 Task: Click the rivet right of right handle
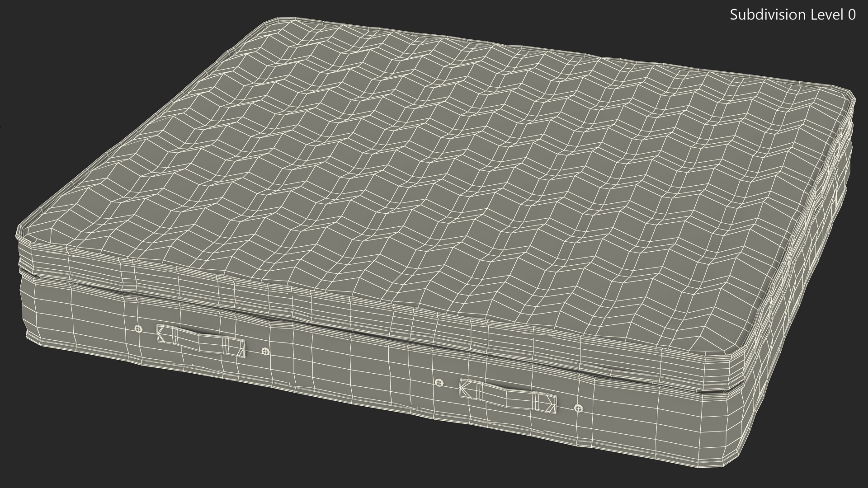(x=578, y=408)
